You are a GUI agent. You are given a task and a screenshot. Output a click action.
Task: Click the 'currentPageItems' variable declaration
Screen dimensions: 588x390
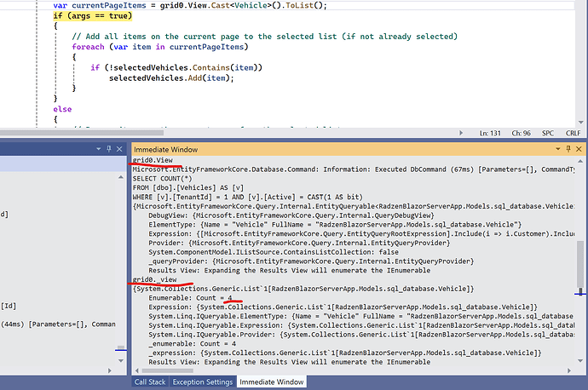point(109,6)
